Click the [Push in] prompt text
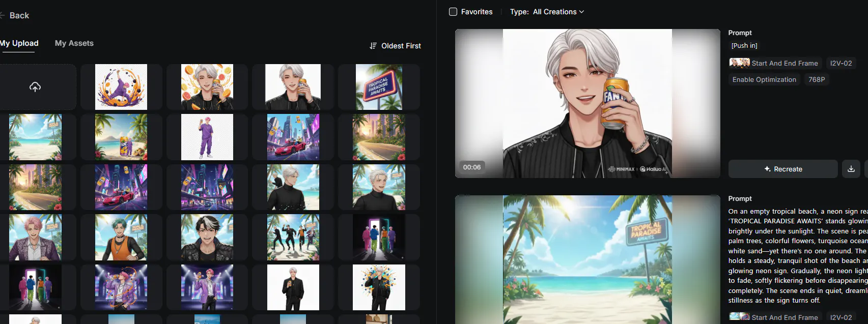Screen dimensions: 868x324 point(744,46)
